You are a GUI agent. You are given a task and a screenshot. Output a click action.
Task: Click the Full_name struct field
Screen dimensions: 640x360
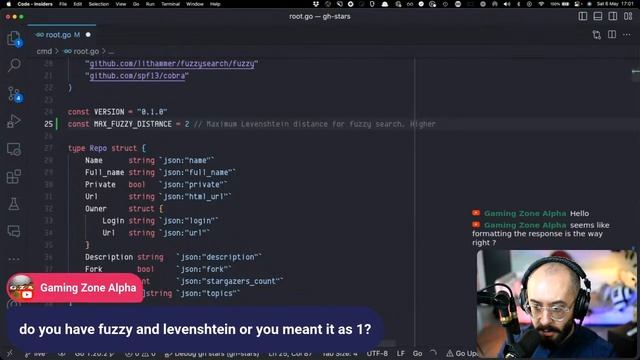point(104,172)
